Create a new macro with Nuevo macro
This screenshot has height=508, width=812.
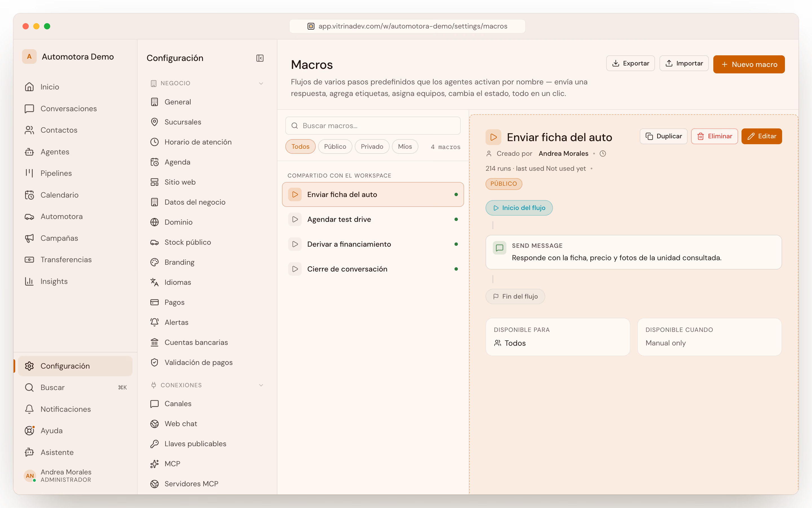click(x=749, y=64)
